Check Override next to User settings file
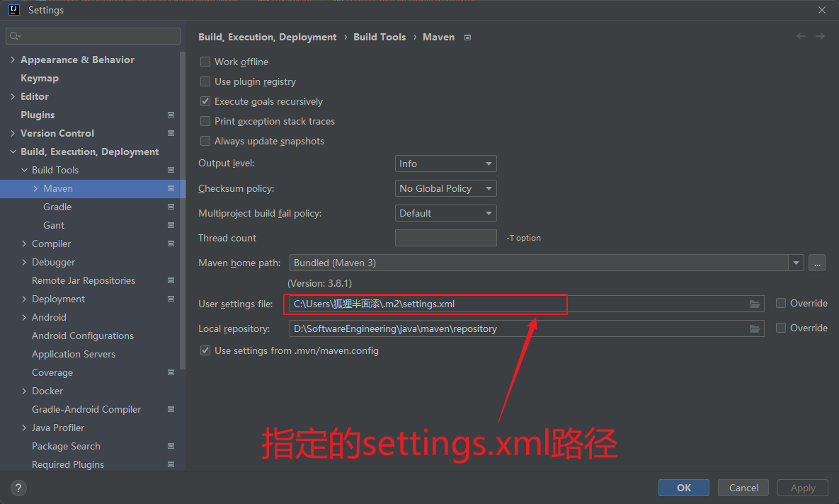839x504 pixels. pos(782,303)
